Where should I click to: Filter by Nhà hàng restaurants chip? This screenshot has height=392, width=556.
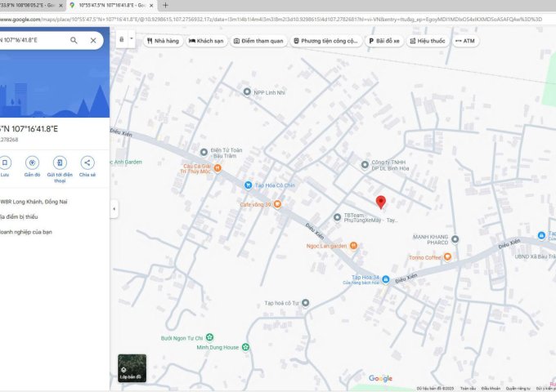tap(163, 40)
